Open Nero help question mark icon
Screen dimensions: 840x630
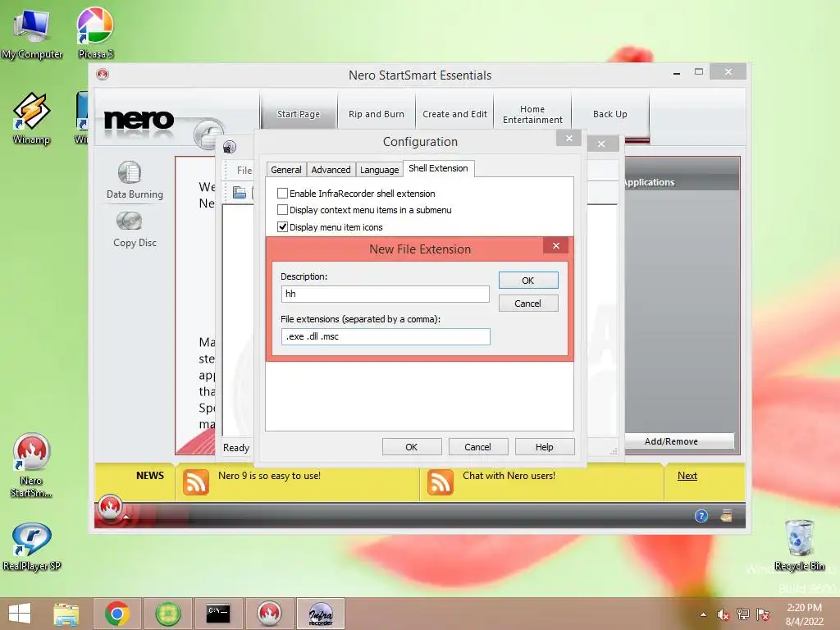click(x=701, y=516)
